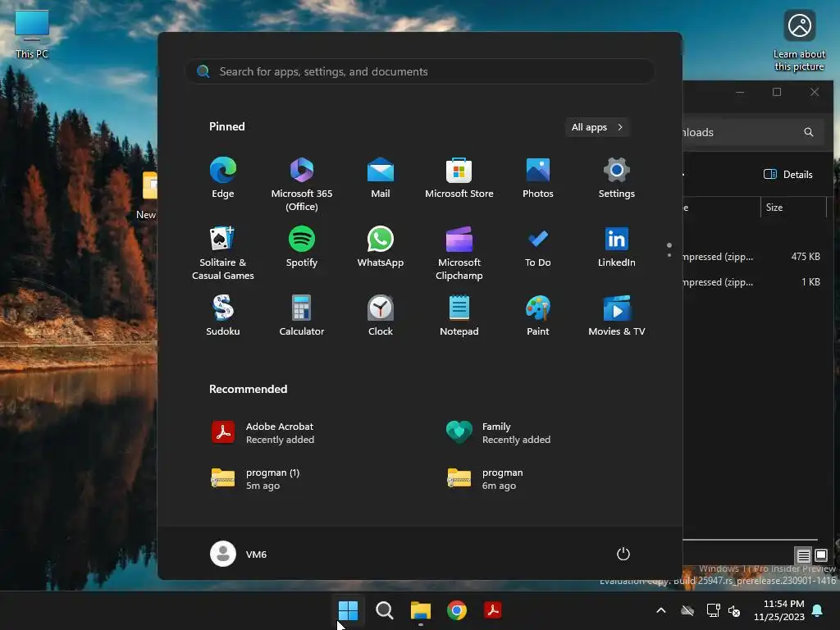The image size is (840, 630).
Task: Click the Start menu search box
Action: 420,71
